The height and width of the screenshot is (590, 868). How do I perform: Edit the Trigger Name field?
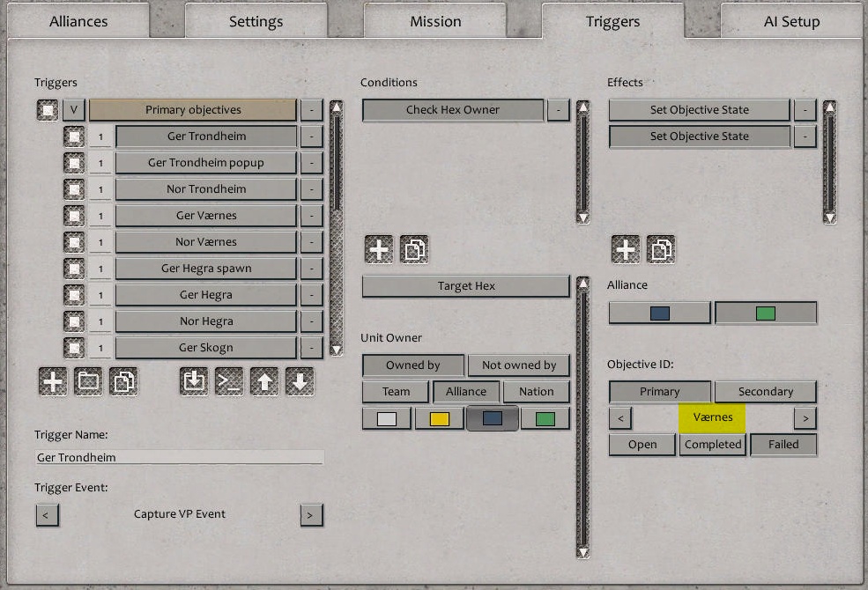(180, 457)
